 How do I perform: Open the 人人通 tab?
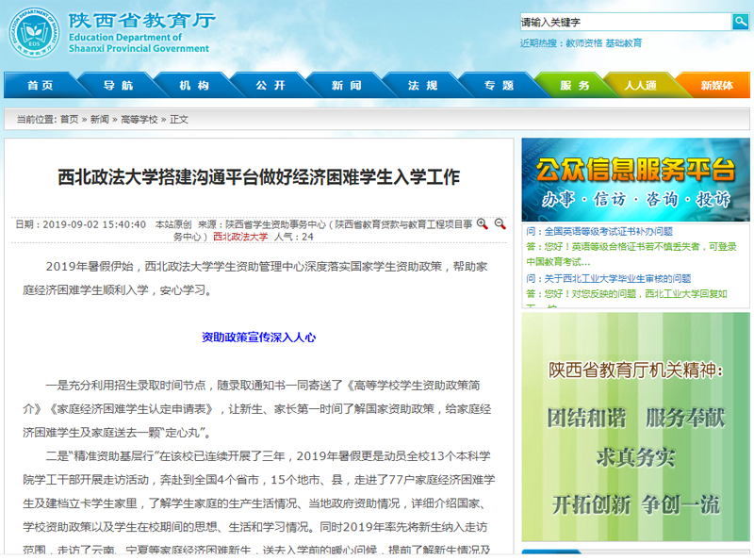tap(641, 86)
